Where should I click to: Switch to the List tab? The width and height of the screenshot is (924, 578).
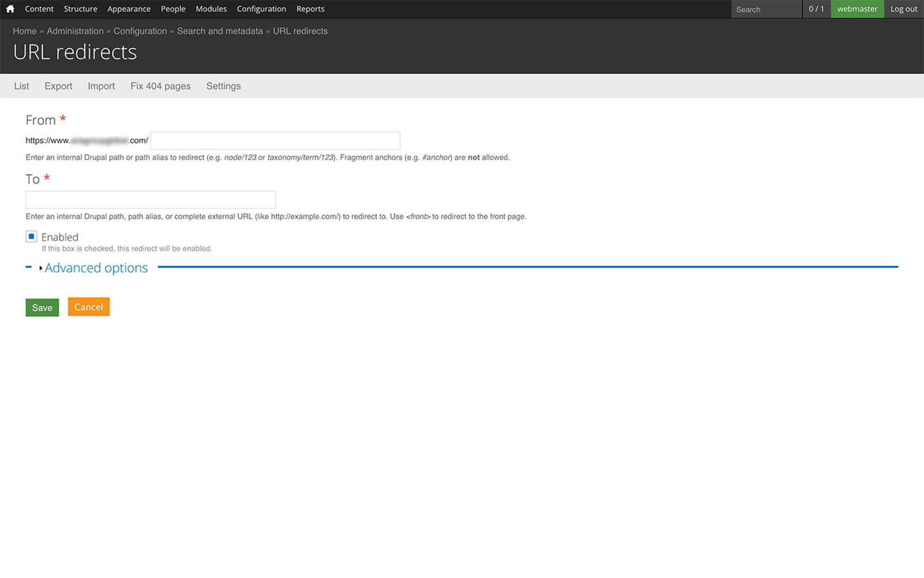point(21,86)
